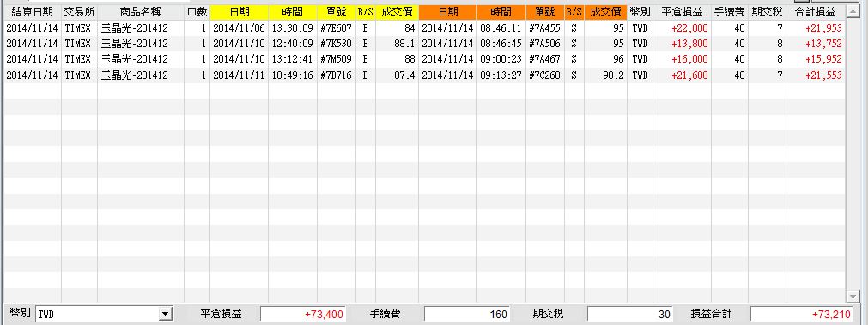Click the 手續費 column header
868x325 pixels.
click(x=731, y=12)
